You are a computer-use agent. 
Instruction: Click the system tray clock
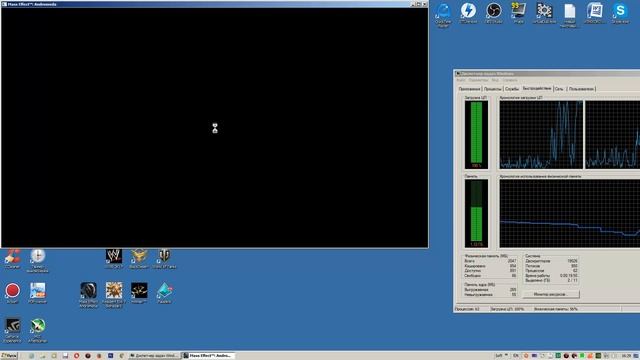point(626,356)
